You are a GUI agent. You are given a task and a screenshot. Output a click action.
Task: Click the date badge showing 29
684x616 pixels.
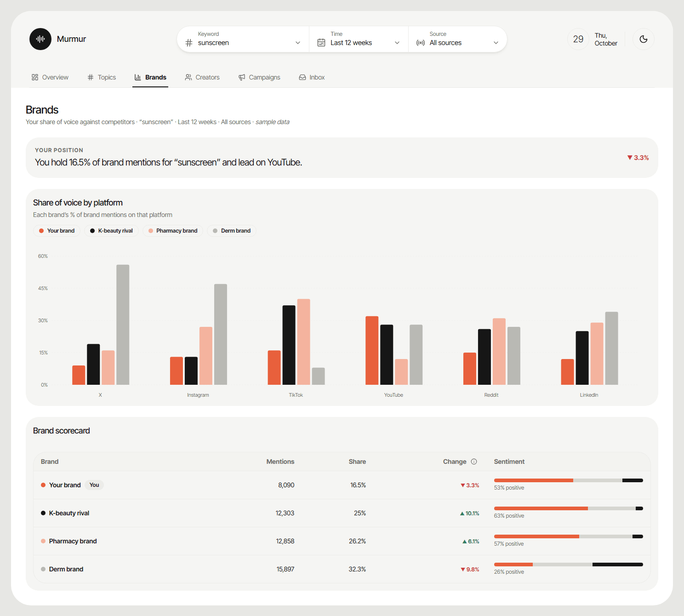[578, 39]
